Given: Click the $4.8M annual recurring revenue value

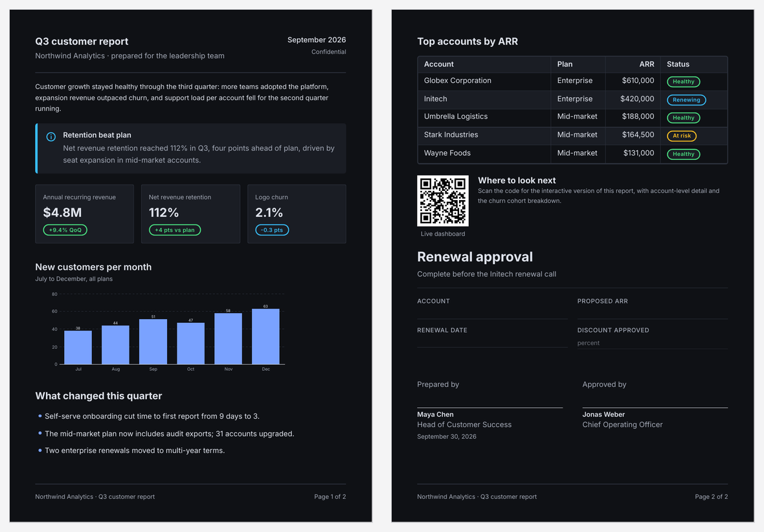Looking at the screenshot, I should tap(62, 212).
